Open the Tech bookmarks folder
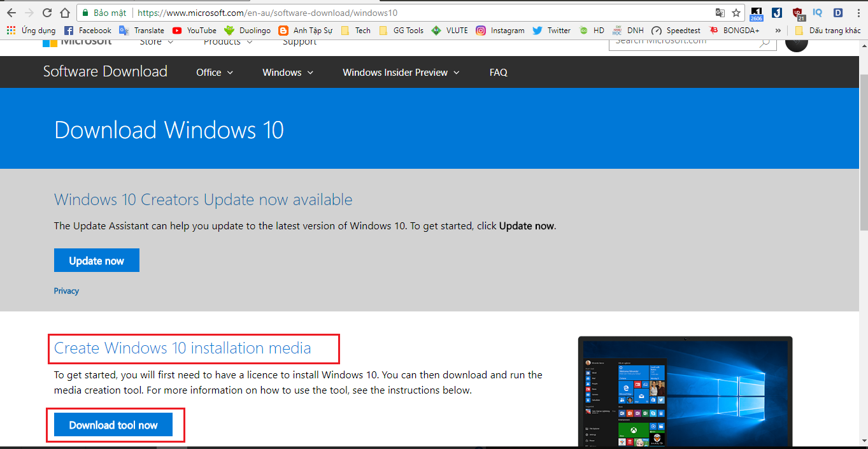Image resolution: width=868 pixels, height=449 pixels. [x=355, y=31]
